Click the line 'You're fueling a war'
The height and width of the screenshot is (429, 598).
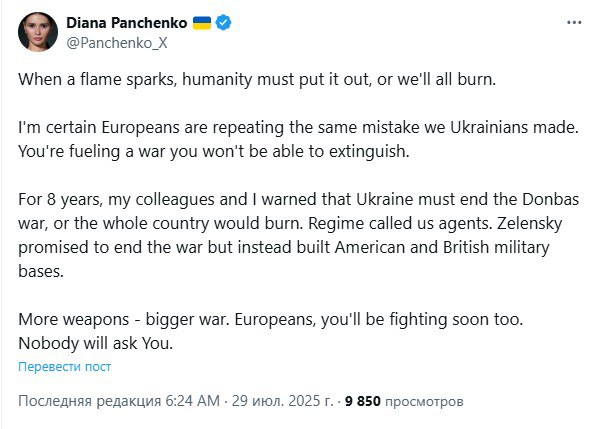(x=214, y=152)
